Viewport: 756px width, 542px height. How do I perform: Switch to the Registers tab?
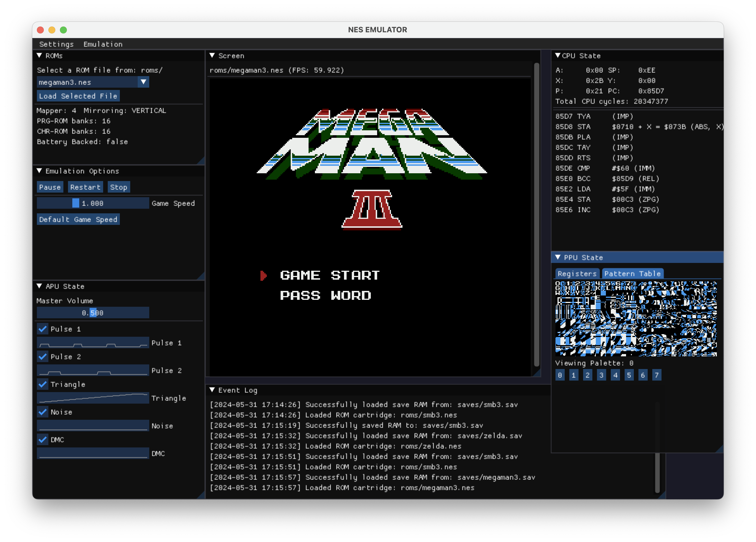click(577, 274)
